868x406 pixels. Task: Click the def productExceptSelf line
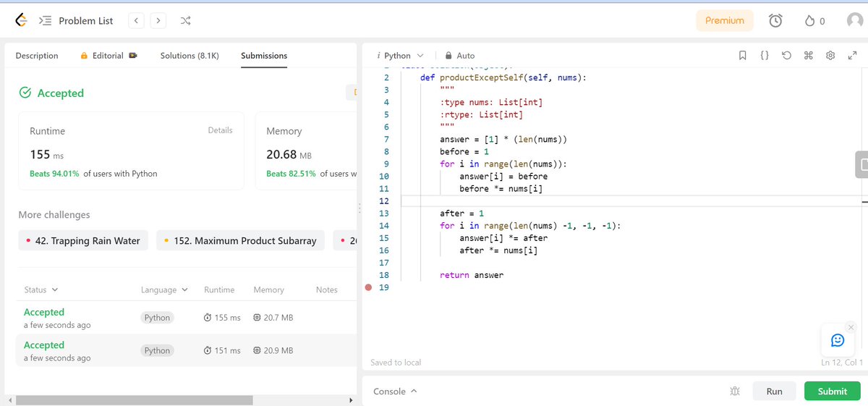tap(503, 77)
